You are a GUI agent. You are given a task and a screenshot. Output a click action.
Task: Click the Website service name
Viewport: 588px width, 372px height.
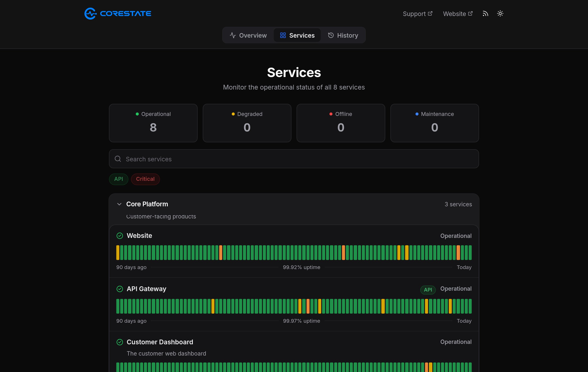pyautogui.click(x=139, y=236)
